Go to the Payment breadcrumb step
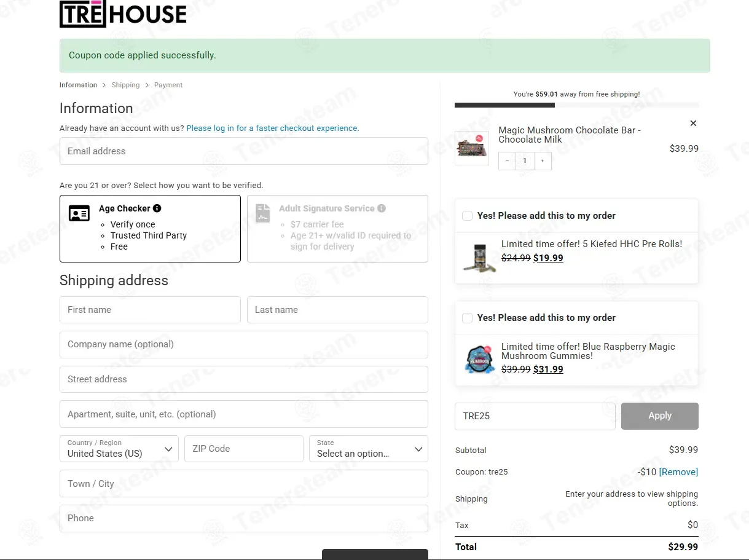749x560 pixels. pos(168,85)
